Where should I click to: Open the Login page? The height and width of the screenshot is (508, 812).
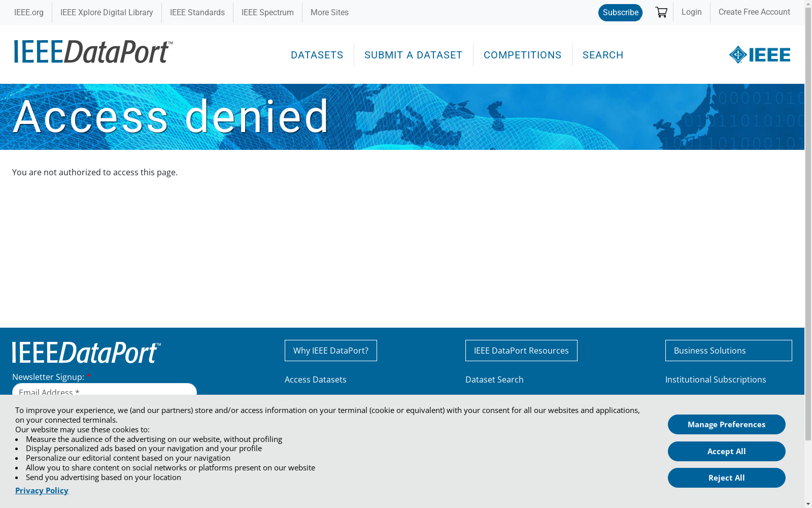(x=691, y=12)
